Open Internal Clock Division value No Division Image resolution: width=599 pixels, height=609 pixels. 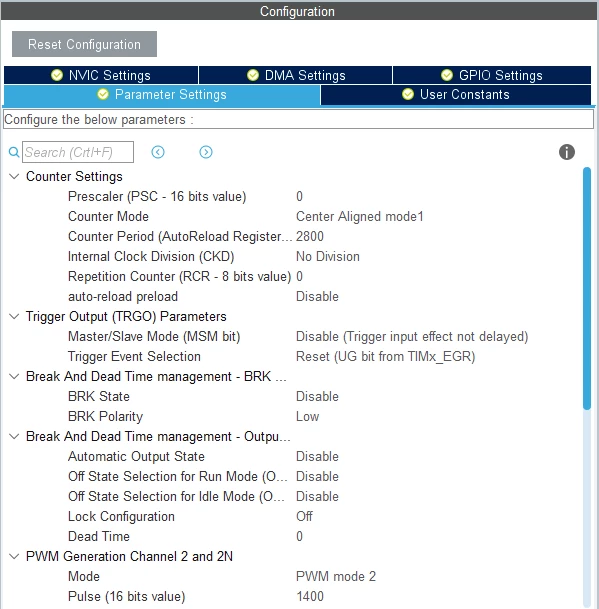click(x=328, y=256)
